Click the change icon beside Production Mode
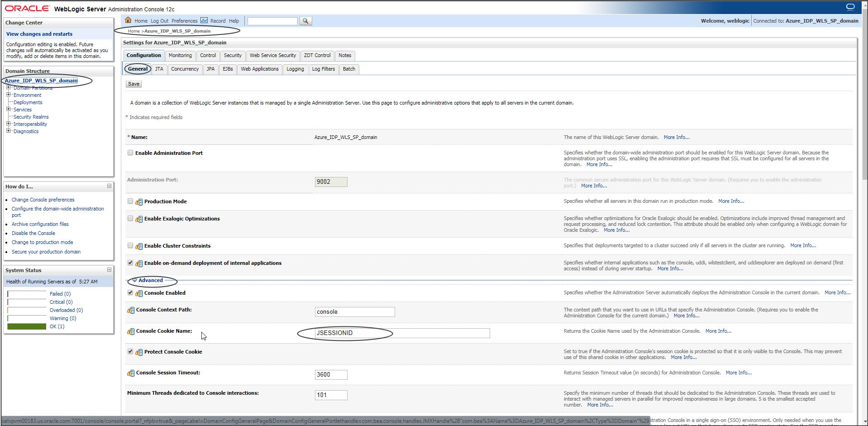The image size is (868, 426). [x=139, y=202]
